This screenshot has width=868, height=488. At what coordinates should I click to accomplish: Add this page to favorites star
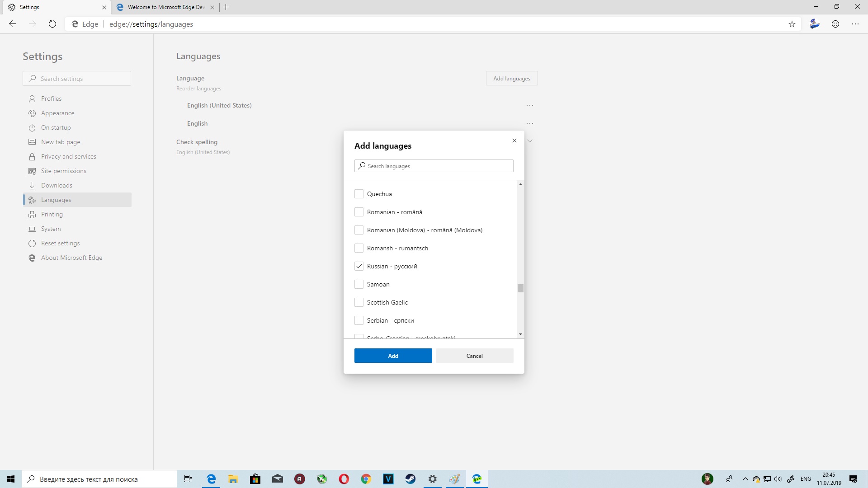(x=792, y=24)
